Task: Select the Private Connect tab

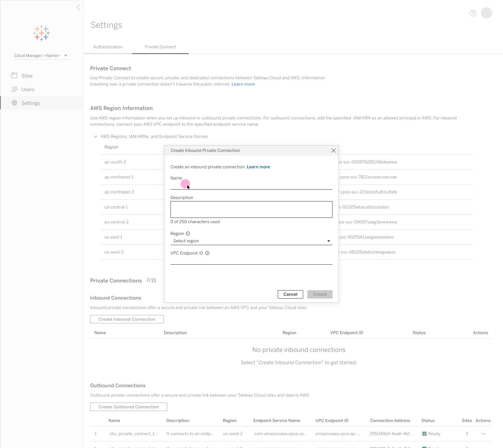Action: [x=160, y=47]
